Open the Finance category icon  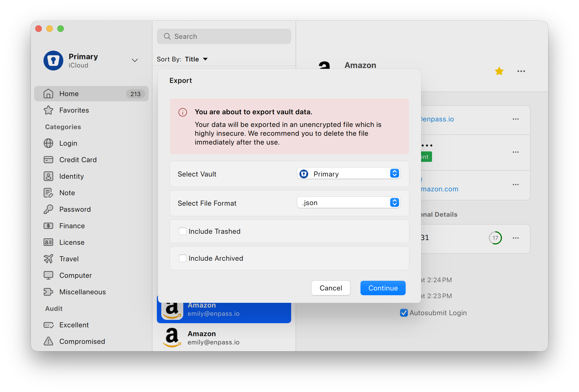click(x=48, y=226)
